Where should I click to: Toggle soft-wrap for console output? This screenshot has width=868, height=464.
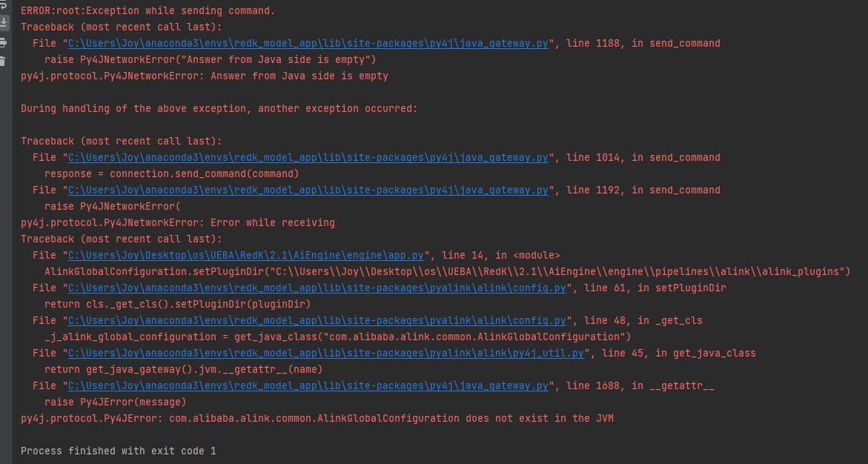(x=3, y=4)
